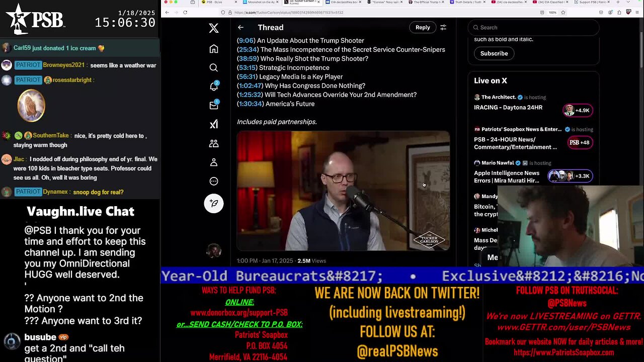Click SouthernTake username in chat
This screenshot has width=644, height=362.
pyautogui.click(x=51, y=136)
